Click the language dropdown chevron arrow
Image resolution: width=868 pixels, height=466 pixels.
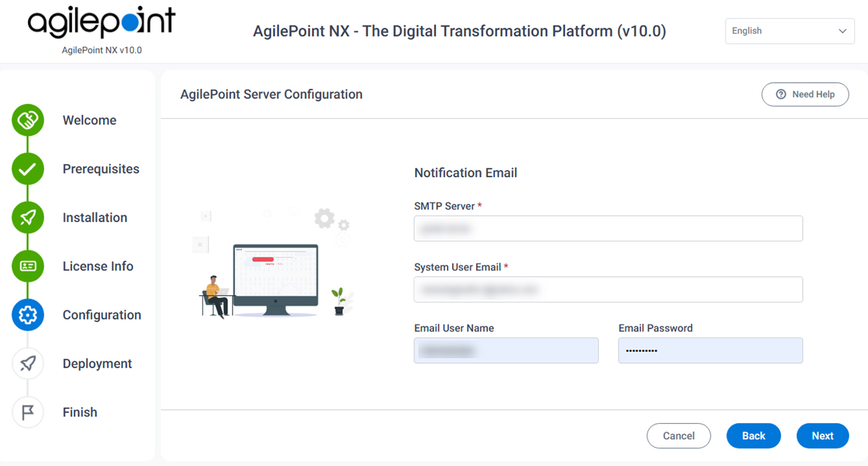843,31
